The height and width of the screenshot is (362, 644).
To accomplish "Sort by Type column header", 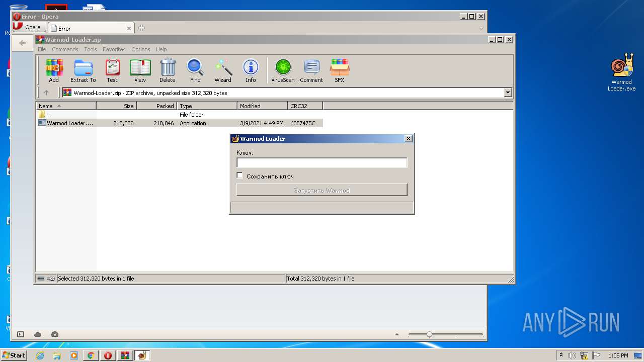I will [x=207, y=106].
